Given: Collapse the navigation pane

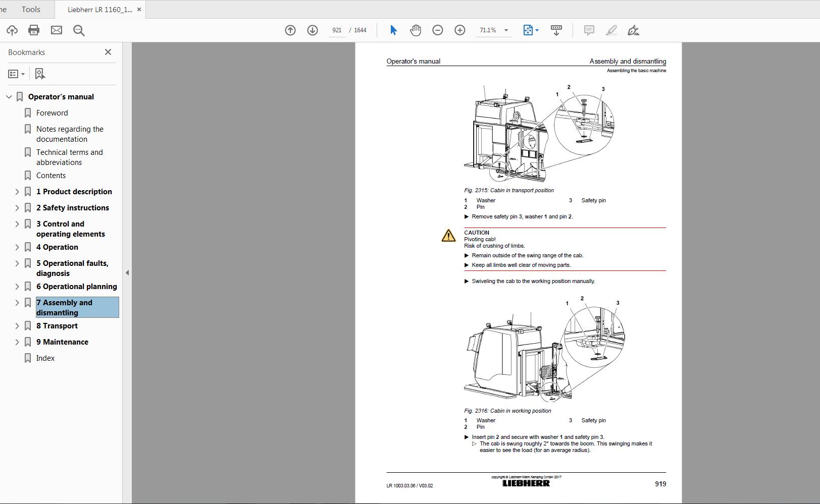Looking at the screenshot, I should (x=128, y=272).
